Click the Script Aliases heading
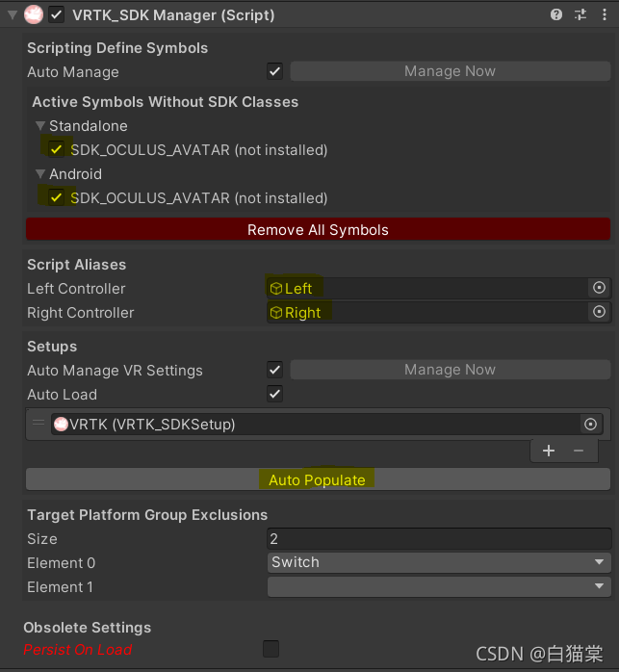 [x=76, y=265]
